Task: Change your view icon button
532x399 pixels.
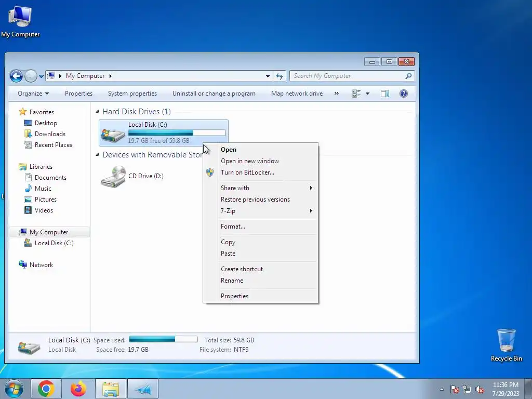Action: point(356,94)
